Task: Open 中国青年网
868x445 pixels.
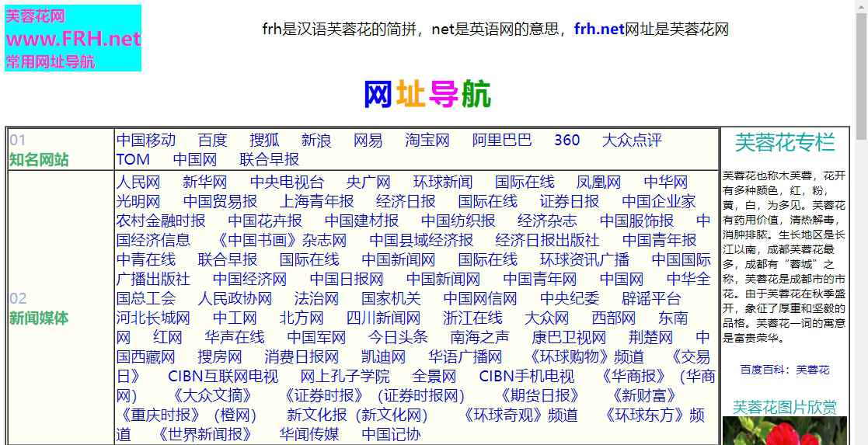Action: [540, 279]
